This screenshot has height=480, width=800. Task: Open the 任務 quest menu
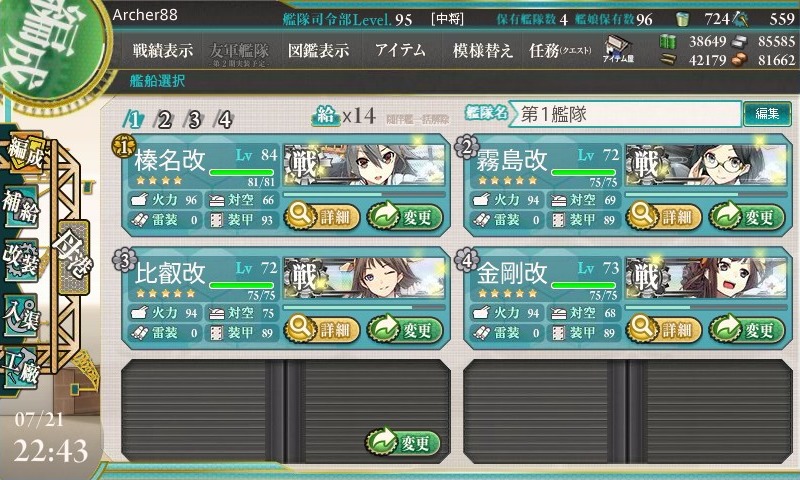click(560, 50)
